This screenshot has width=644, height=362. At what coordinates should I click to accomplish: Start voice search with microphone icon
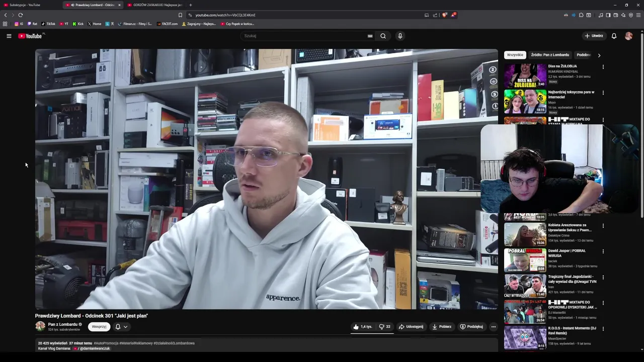[400, 36]
